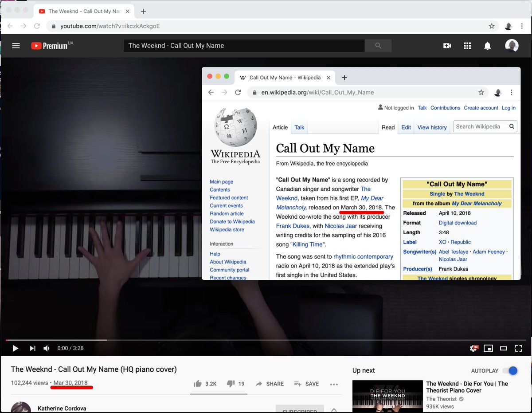The width and height of the screenshot is (532, 413).
Task: Open the YouTube apps grid icon
Action: pyautogui.click(x=467, y=46)
